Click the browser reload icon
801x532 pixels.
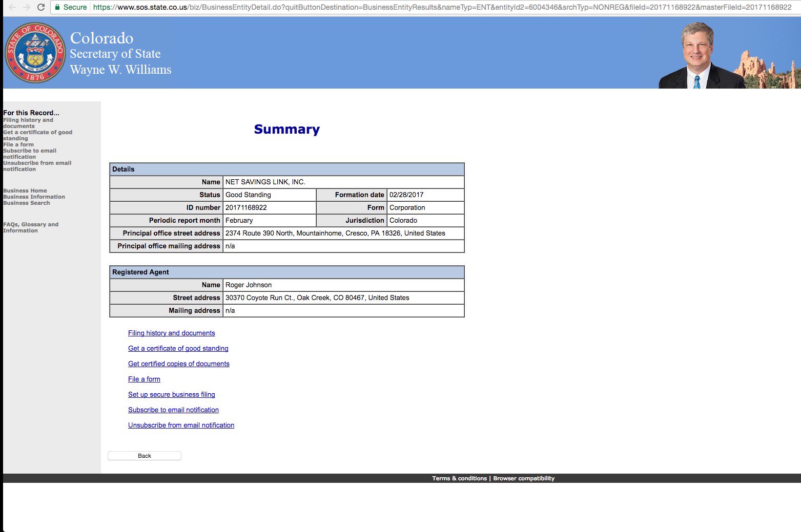41,7
